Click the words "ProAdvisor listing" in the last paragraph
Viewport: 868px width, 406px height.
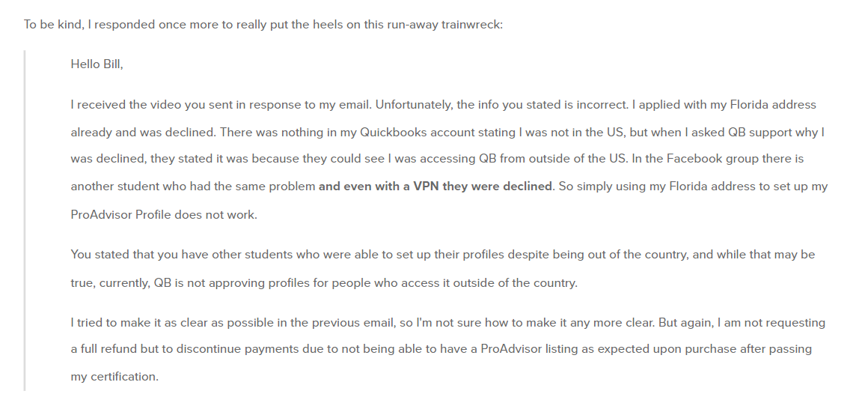(529, 350)
